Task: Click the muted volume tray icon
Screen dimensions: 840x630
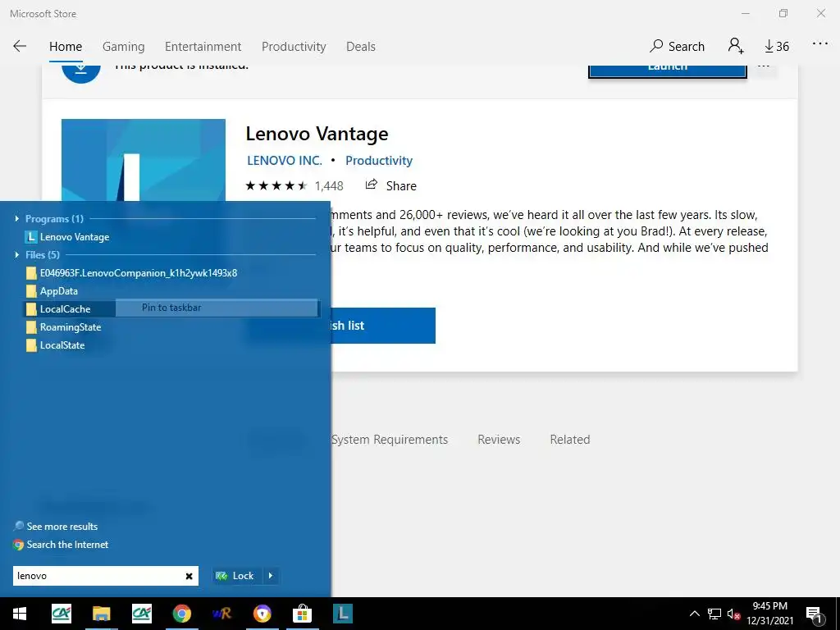Action: point(733,614)
